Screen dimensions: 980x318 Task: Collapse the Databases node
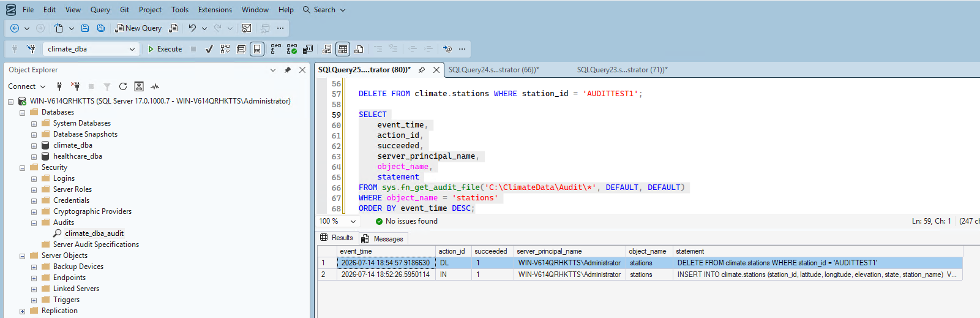tap(23, 113)
